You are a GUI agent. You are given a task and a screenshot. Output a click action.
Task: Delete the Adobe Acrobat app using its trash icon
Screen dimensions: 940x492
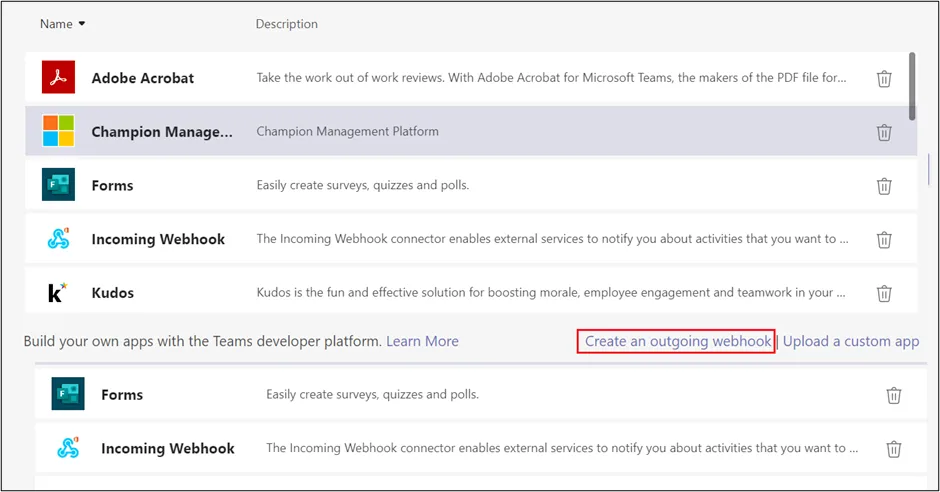pos(884,79)
